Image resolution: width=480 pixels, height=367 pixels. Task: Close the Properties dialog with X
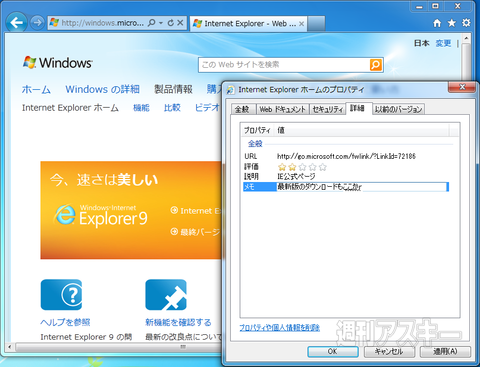462,87
